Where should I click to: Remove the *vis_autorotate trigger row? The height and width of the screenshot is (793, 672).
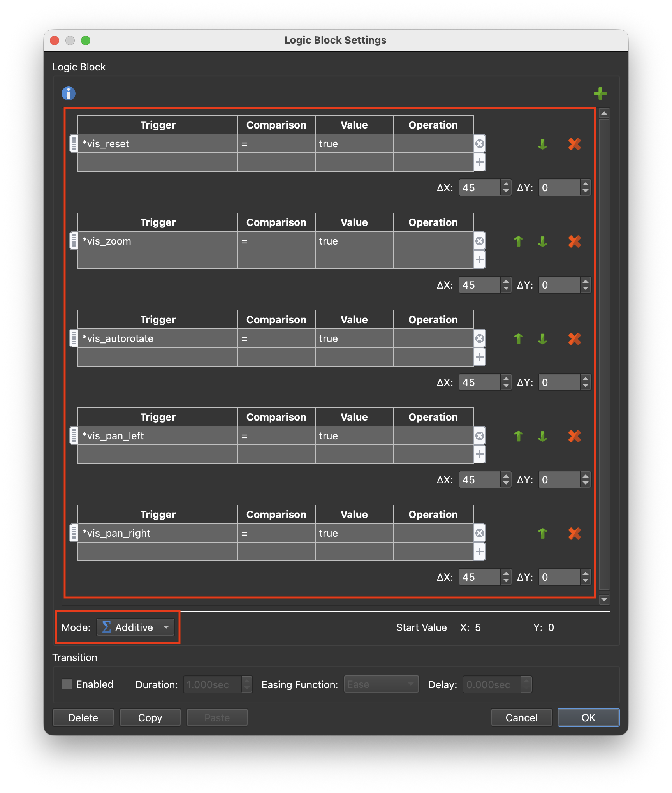point(480,338)
